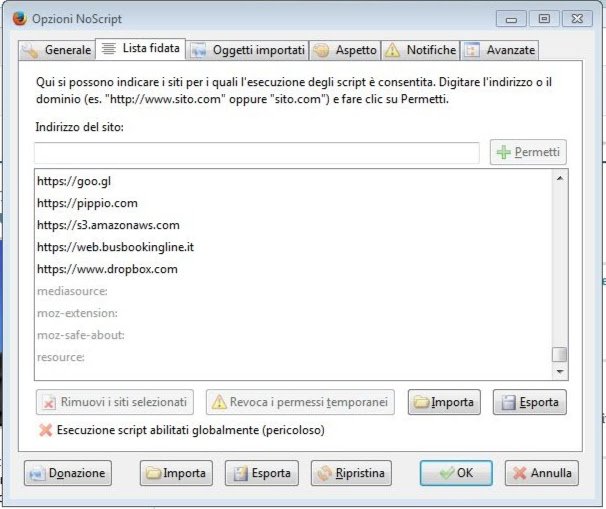The width and height of the screenshot is (606, 509).
Task: Click the Lista fidata list icon
Action: (x=109, y=49)
